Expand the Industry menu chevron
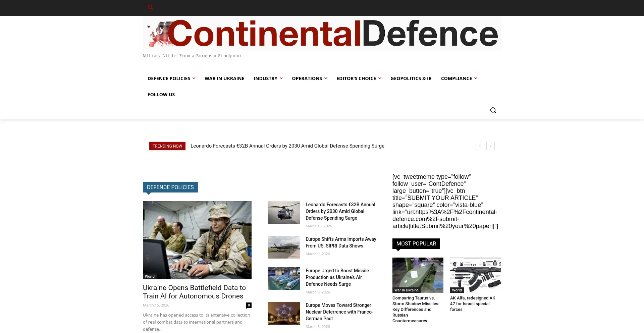The width and height of the screenshot is (644, 333). tap(281, 78)
